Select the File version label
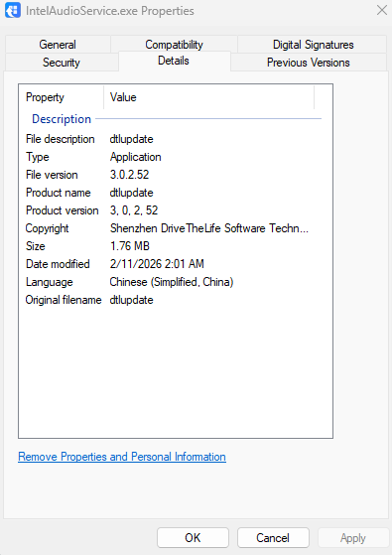392x555 pixels. [x=52, y=175]
